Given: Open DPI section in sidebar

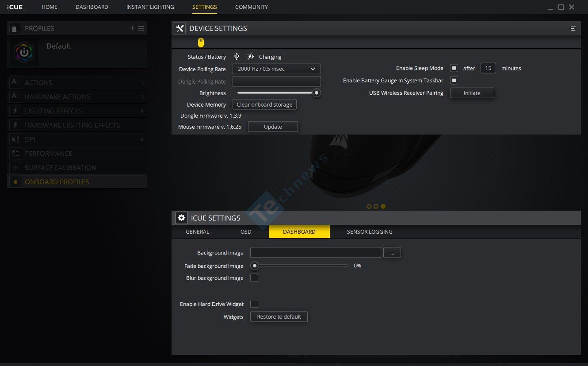Looking at the screenshot, I should point(77,139).
